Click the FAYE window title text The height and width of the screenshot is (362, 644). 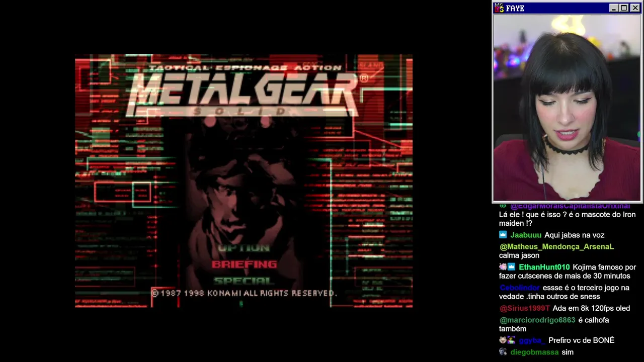click(x=515, y=9)
